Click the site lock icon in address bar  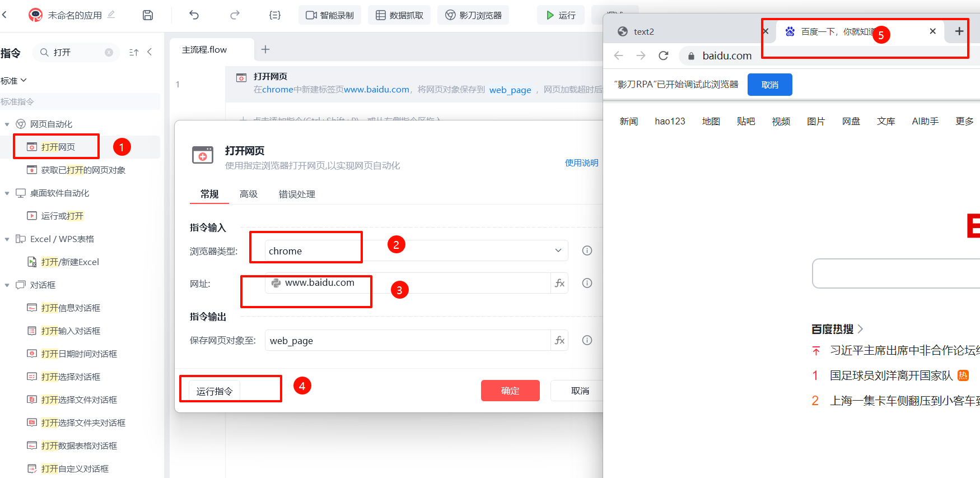(x=691, y=56)
